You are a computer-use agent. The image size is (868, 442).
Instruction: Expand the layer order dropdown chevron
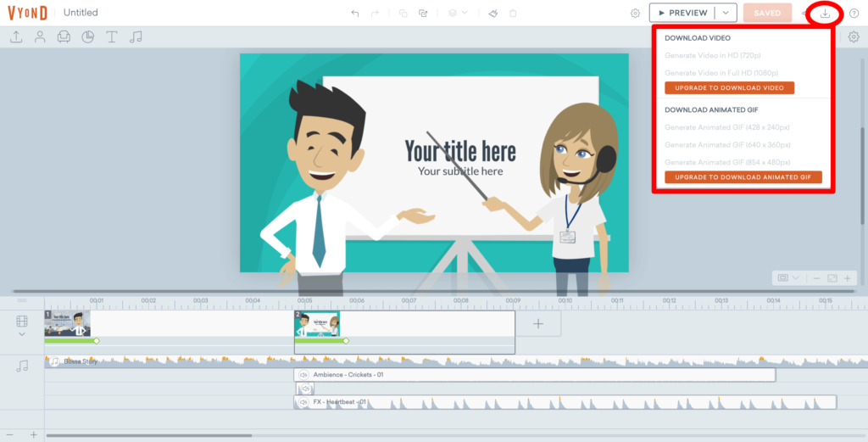(x=465, y=13)
